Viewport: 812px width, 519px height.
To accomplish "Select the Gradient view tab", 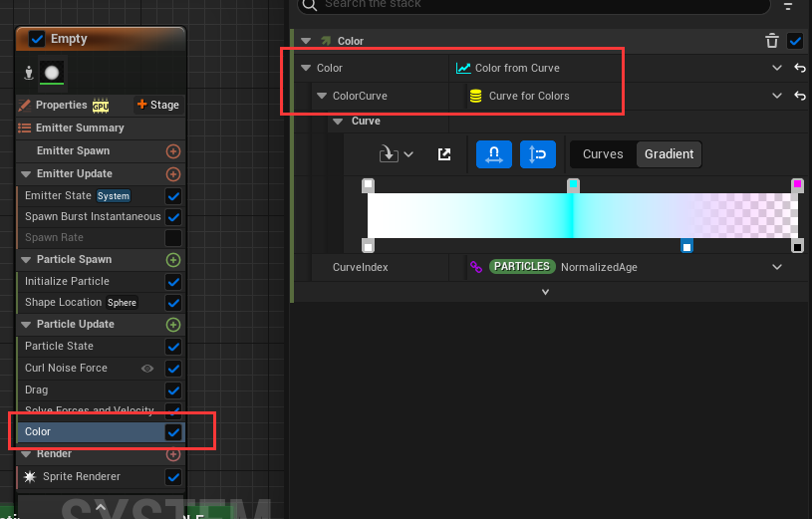I will [669, 154].
